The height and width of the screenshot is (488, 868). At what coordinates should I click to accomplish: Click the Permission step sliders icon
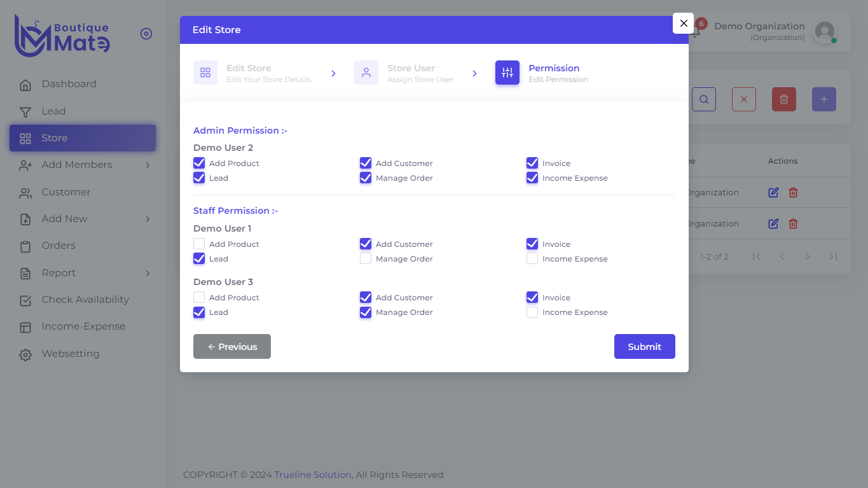coord(507,73)
